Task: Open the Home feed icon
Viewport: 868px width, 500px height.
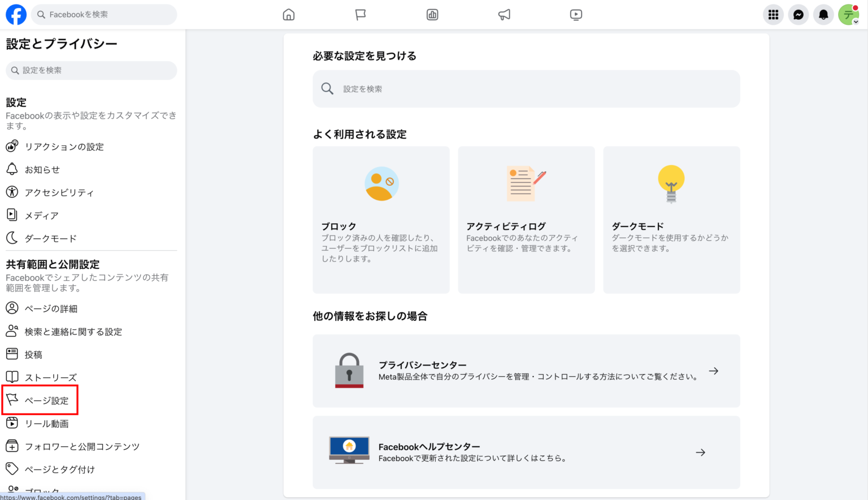Action: pos(288,14)
